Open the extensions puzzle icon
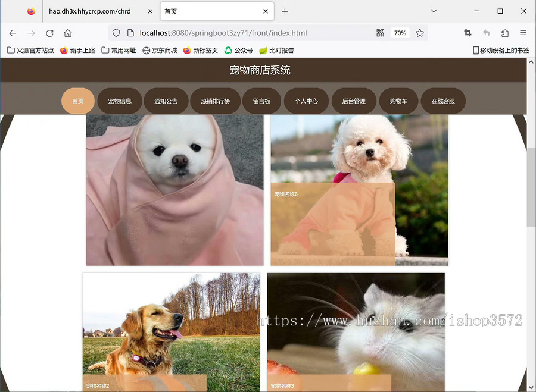This screenshot has width=536, height=392. [505, 33]
